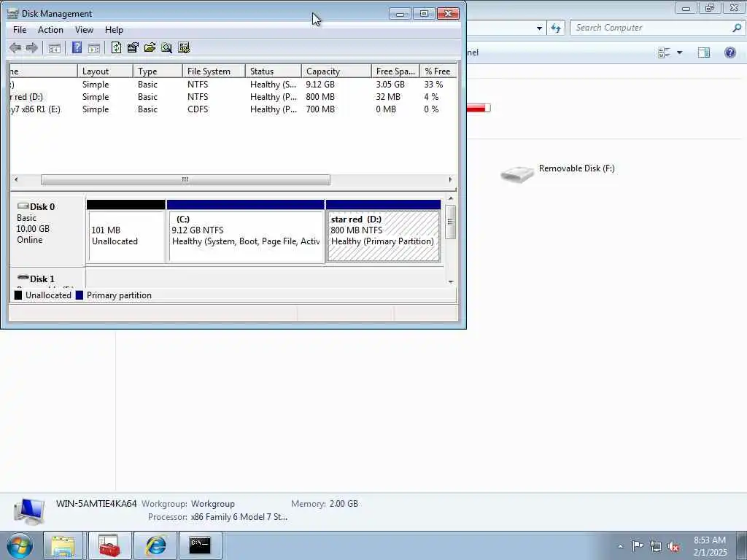
Task: Select the 101 MB Unallocated partition block
Action: pyautogui.click(x=126, y=231)
